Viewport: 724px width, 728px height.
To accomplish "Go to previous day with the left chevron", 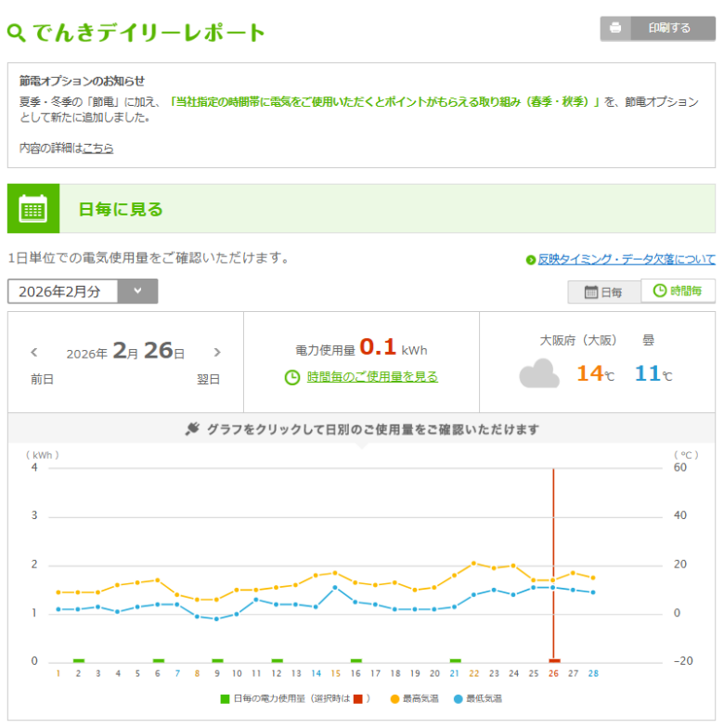I will tap(33, 353).
